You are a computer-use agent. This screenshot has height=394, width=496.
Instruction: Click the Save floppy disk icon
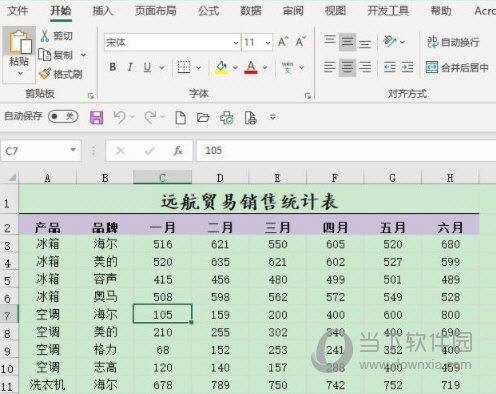(97, 118)
